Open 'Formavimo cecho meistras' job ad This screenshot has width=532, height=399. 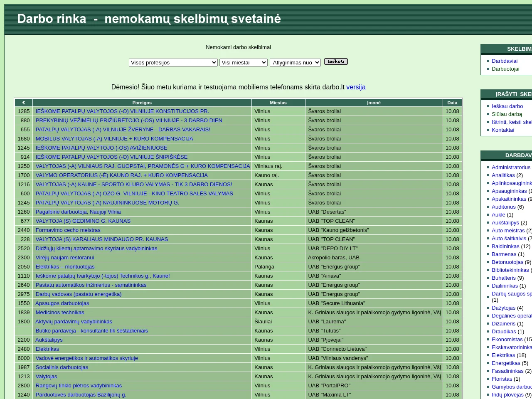68,230
